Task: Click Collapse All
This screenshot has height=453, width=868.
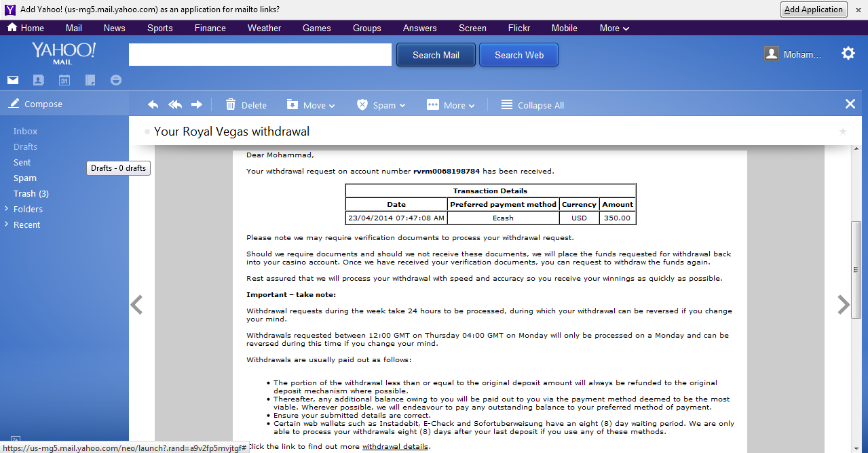Action: [533, 105]
